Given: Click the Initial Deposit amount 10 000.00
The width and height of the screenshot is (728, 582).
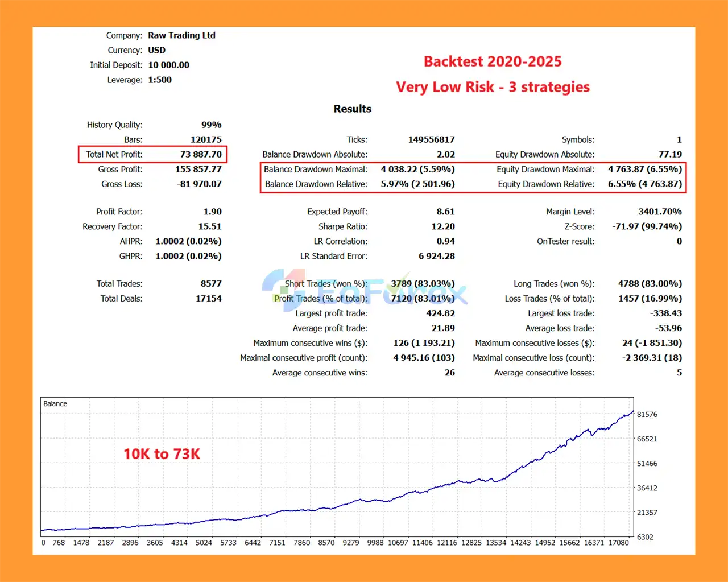Looking at the screenshot, I should pyautogui.click(x=168, y=65).
